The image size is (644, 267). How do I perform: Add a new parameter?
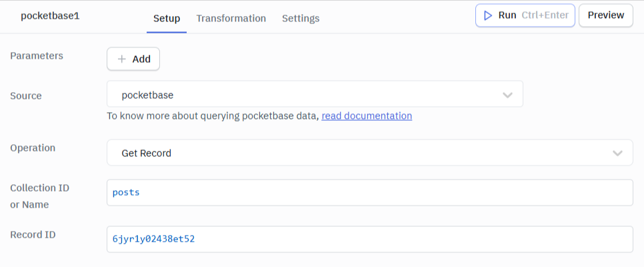(x=133, y=59)
